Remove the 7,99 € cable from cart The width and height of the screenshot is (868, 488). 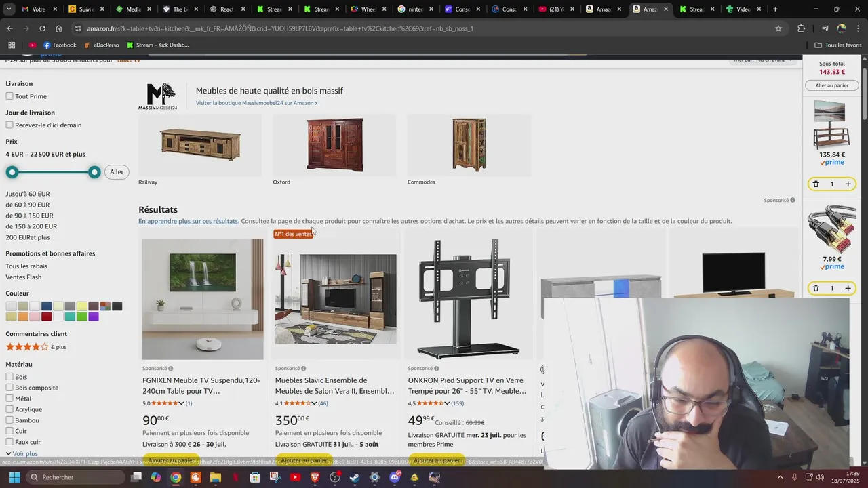point(816,288)
